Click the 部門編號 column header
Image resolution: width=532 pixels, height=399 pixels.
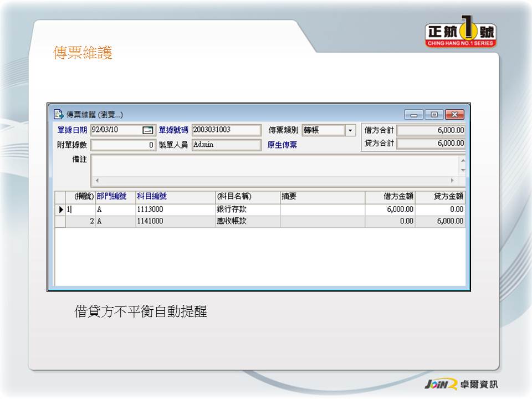pyautogui.click(x=111, y=196)
